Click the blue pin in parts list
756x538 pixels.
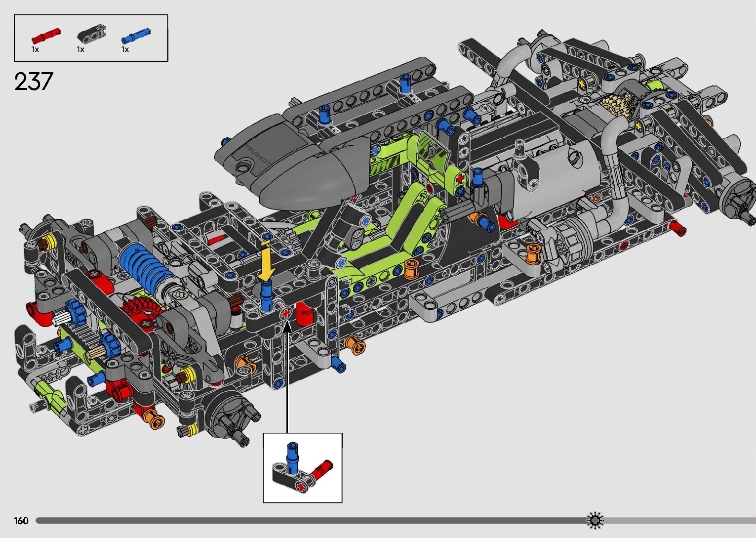click(135, 36)
